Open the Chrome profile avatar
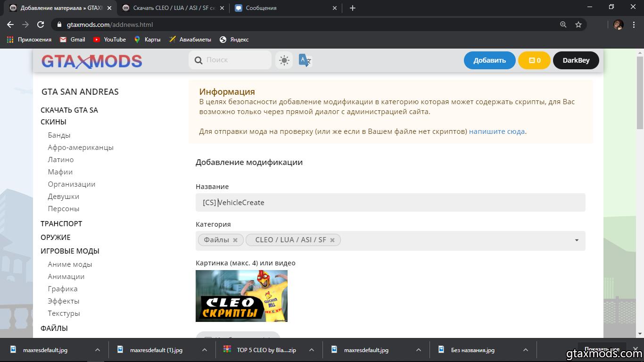644x362 pixels. (618, 25)
